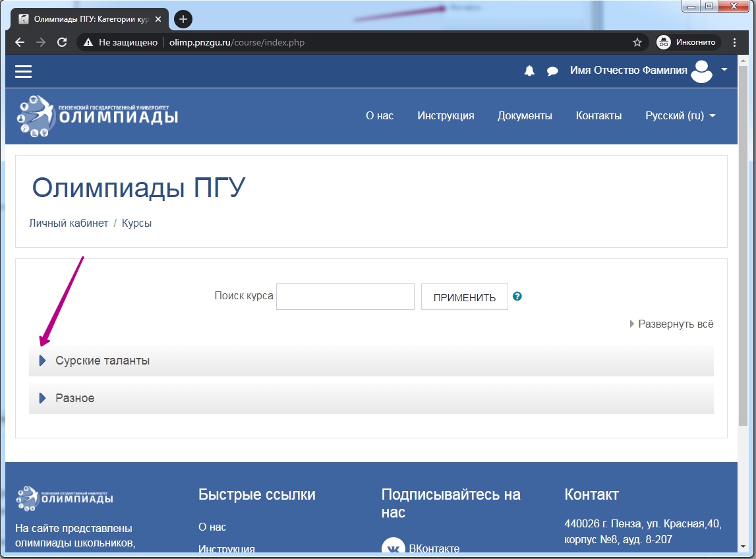Screen dimensions: 756x559
Task: Open the Русский (ru) language dropdown
Action: [680, 116]
